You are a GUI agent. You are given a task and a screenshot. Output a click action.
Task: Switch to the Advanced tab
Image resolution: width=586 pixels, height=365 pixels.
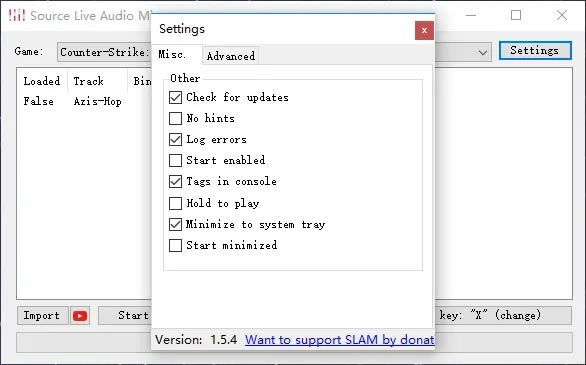click(x=231, y=56)
